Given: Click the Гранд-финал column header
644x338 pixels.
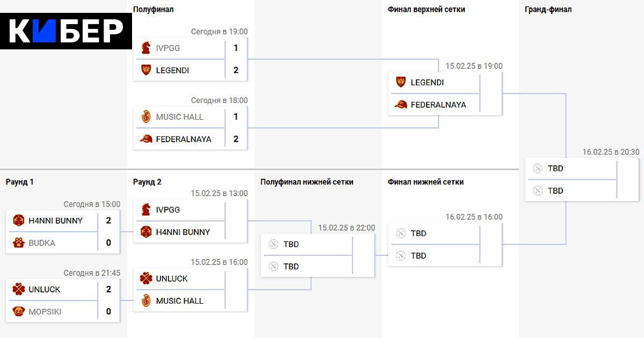Looking at the screenshot, I should click(548, 10).
